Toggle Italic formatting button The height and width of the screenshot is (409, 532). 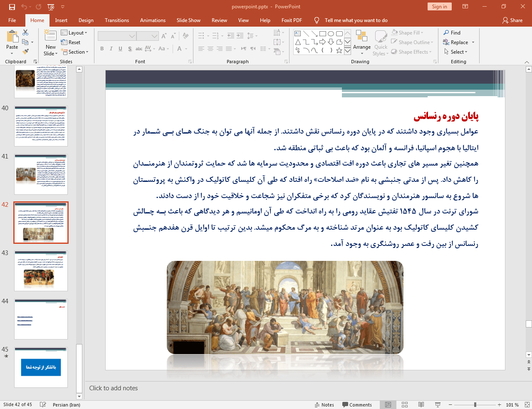(111, 49)
